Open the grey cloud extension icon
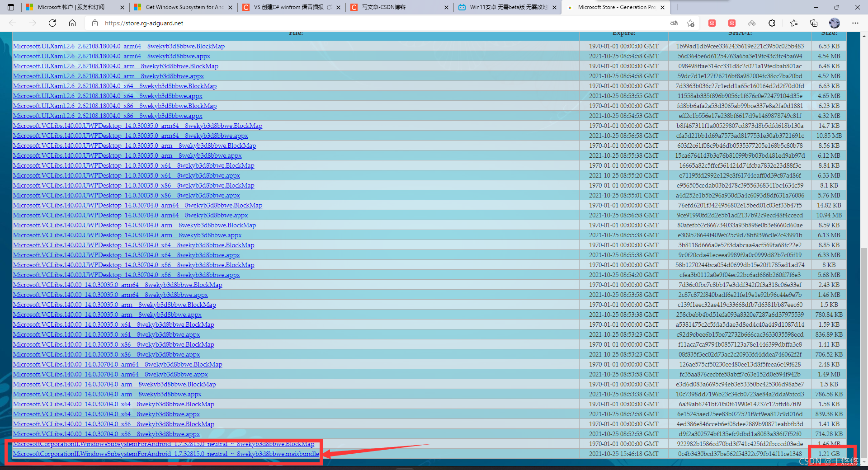Screen dimensions: 868x470 click(x=752, y=23)
